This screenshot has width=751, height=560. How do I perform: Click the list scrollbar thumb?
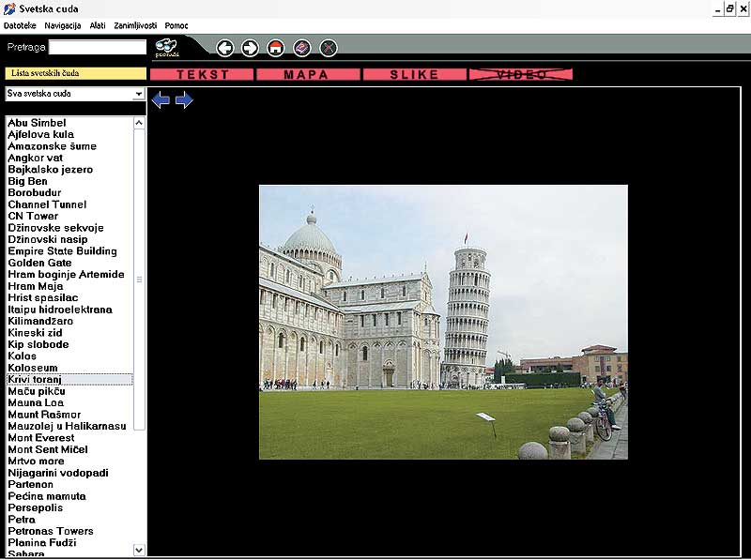tap(139, 280)
